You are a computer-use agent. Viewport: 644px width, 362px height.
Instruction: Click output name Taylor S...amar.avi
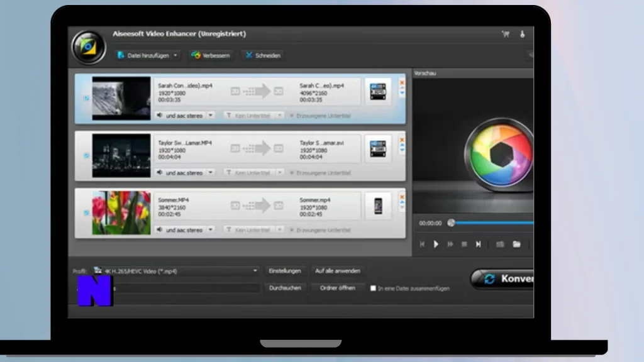click(x=321, y=143)
